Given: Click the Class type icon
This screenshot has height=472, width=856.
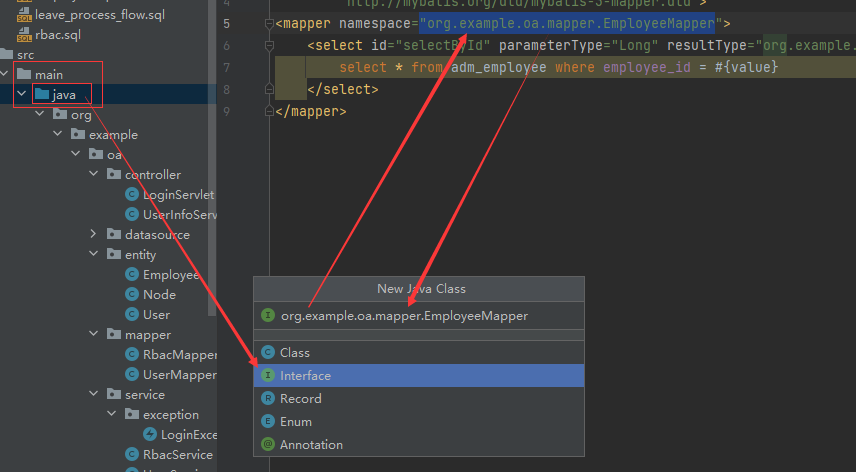Looking at the screenshot, I should tap(267, 353).
